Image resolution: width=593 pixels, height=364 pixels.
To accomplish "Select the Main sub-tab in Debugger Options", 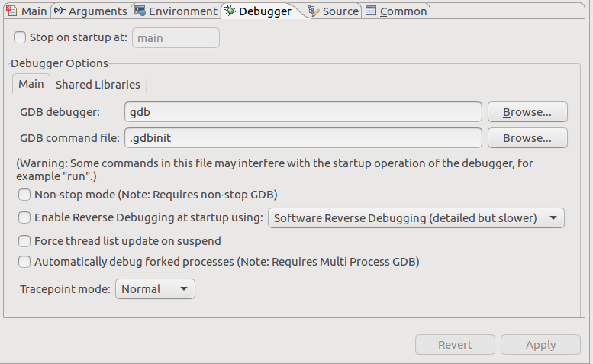I will [x=31, y=84].
